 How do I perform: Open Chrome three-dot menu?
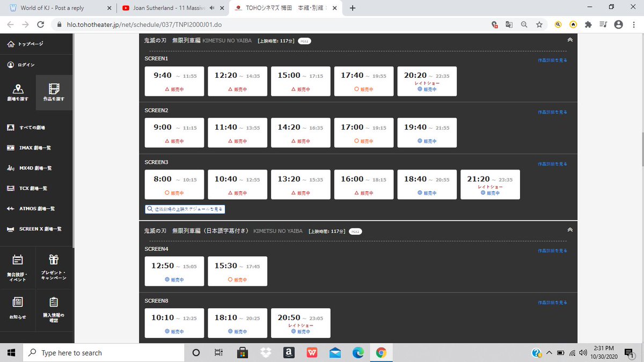(633, 25)
